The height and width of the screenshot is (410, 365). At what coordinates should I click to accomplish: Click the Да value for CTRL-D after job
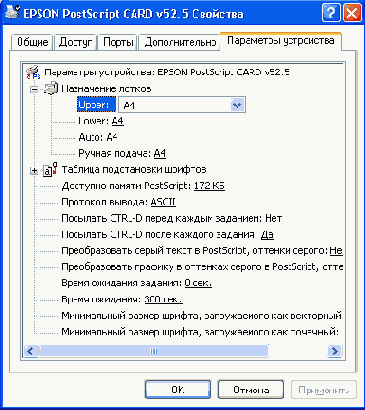click(267, 235)
